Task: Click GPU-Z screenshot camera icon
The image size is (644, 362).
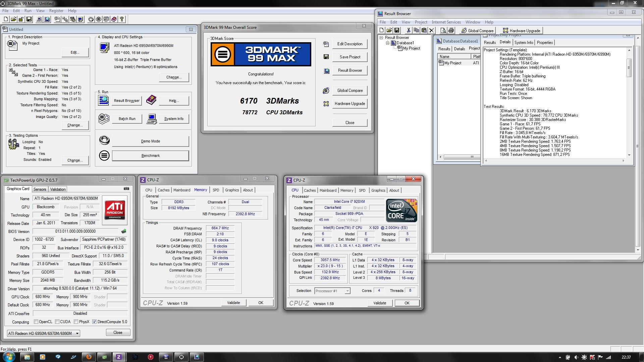Action: tap(126, 189)
